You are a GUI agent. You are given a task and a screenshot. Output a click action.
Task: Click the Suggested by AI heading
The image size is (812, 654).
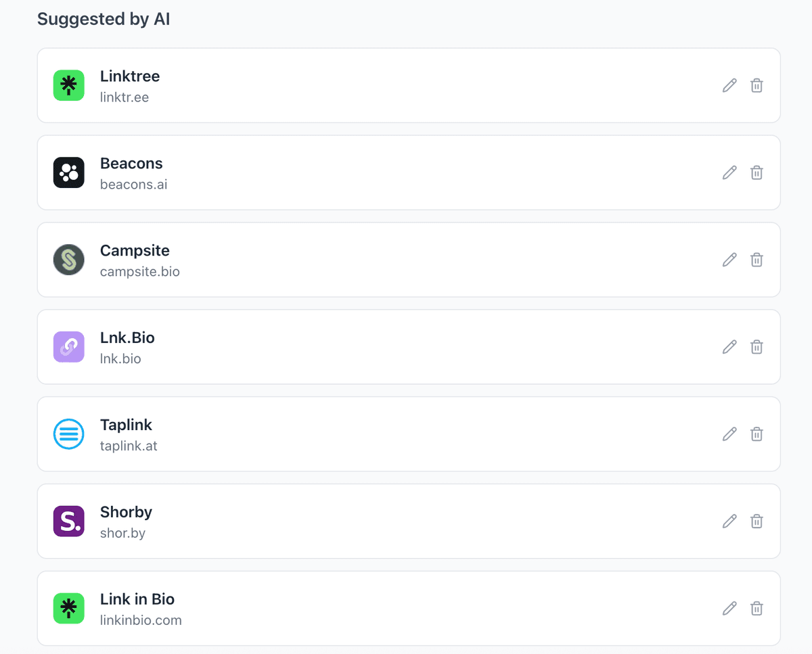104,19
